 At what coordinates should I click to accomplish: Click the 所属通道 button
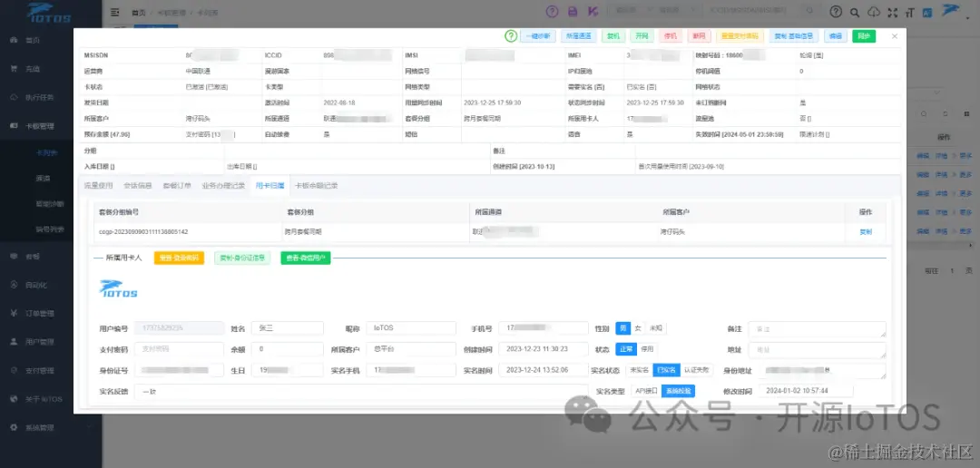tap(579, 36)
